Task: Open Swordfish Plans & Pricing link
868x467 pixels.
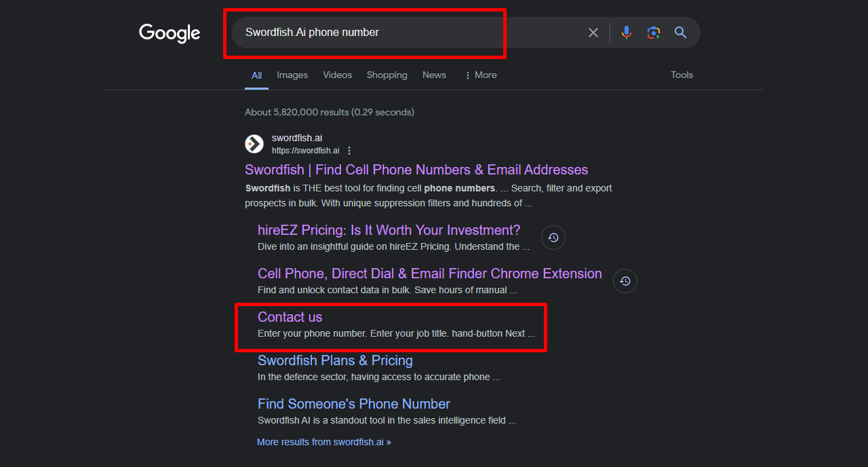Action: (x=335, y=360)
